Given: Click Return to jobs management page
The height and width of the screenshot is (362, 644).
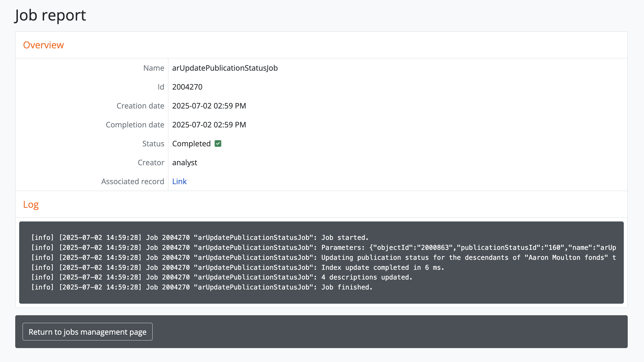Looking at the screenshot, I should point(87,332).
